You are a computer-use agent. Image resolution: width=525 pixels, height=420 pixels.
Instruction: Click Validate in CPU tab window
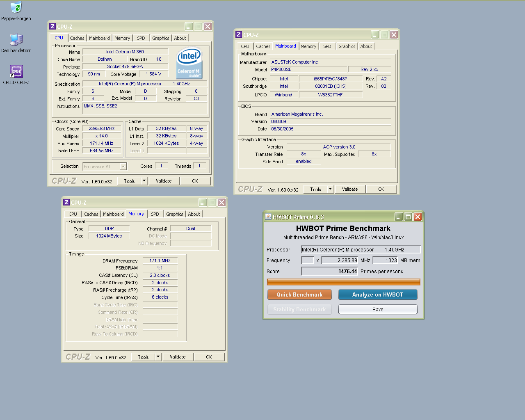click(164, 181)
